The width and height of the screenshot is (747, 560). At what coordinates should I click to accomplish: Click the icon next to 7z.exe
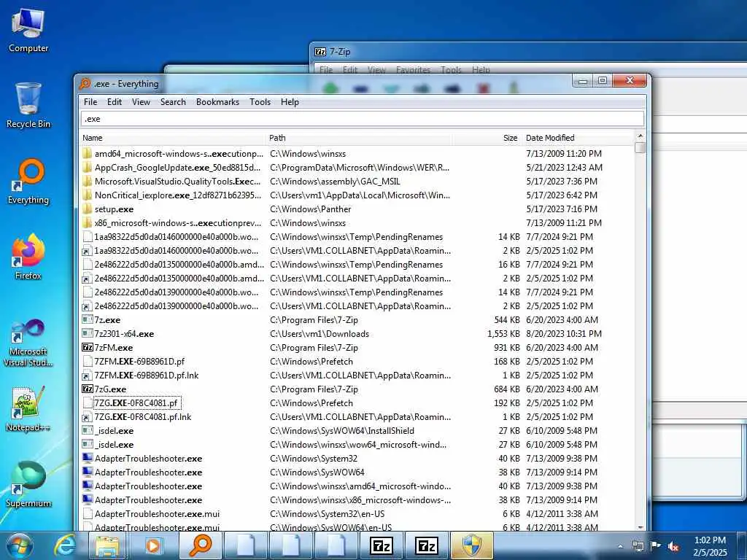click(88, 319)
